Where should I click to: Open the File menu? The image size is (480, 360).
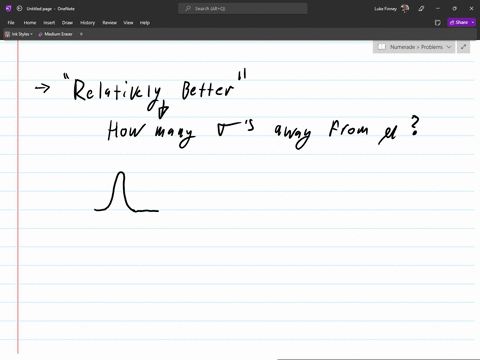pyautogui.click(x=11, y=23)
